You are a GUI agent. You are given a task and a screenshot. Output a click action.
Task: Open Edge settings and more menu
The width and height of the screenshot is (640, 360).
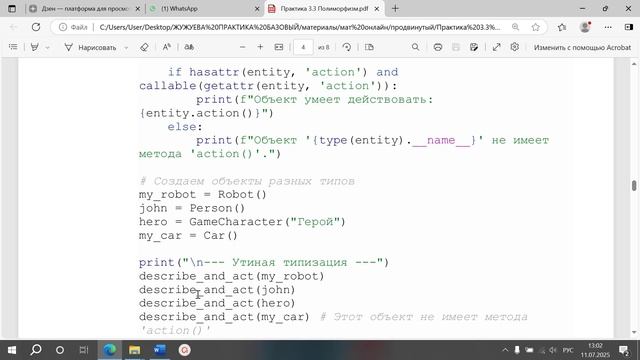[608, 27]
